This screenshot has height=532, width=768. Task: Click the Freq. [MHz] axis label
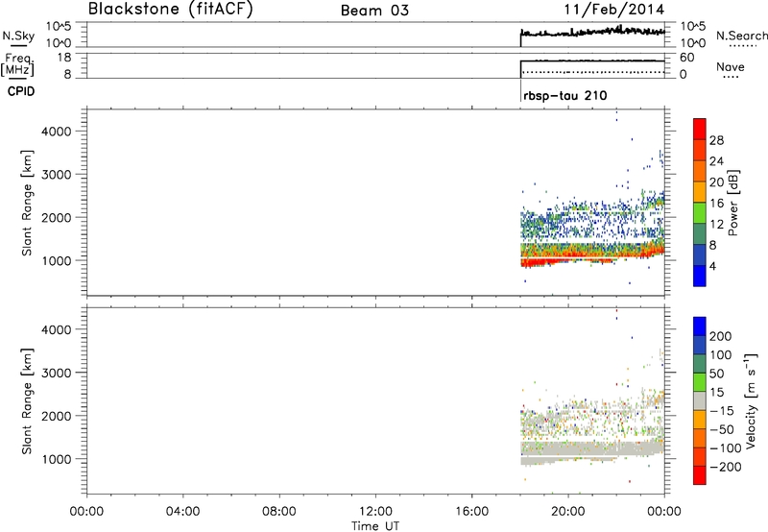pos(17,64)
